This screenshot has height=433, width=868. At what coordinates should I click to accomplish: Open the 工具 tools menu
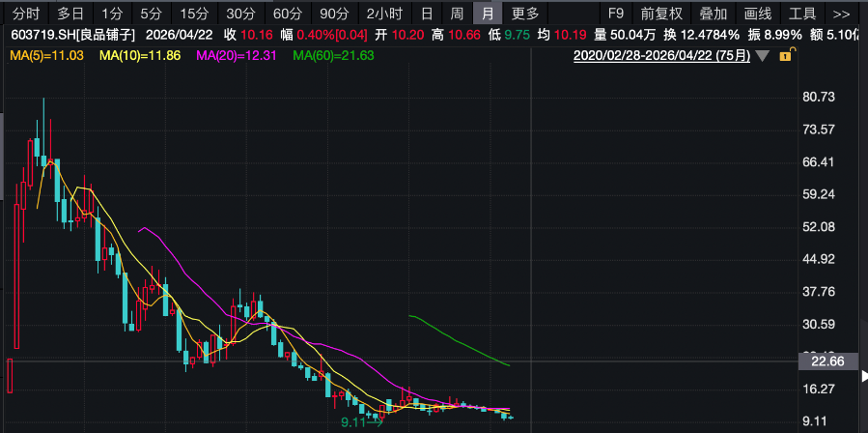pyautogui.click(x=802, y=14)
